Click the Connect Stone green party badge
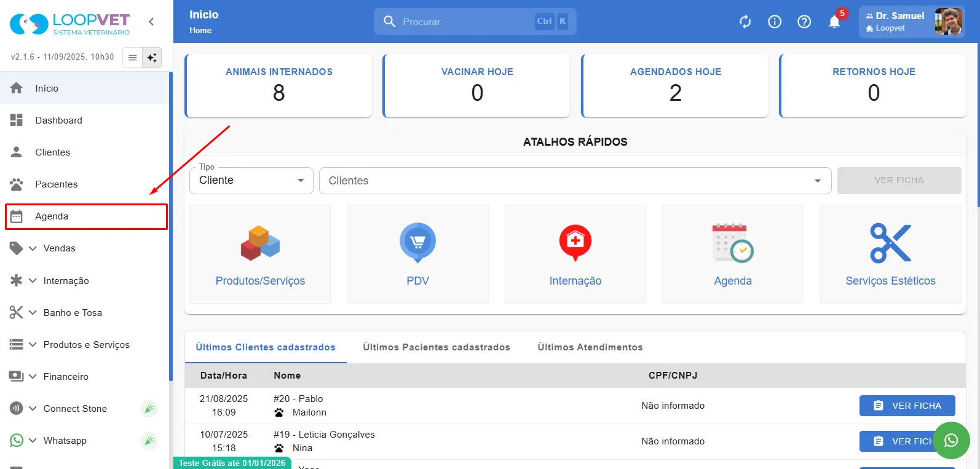Viewport: 980px width, 469px height. coord(149,408)
